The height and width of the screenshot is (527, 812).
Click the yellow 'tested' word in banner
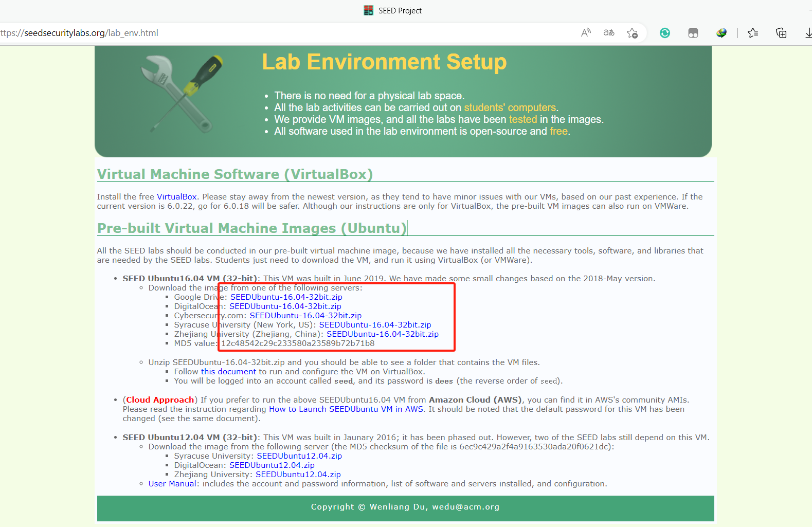523,119
